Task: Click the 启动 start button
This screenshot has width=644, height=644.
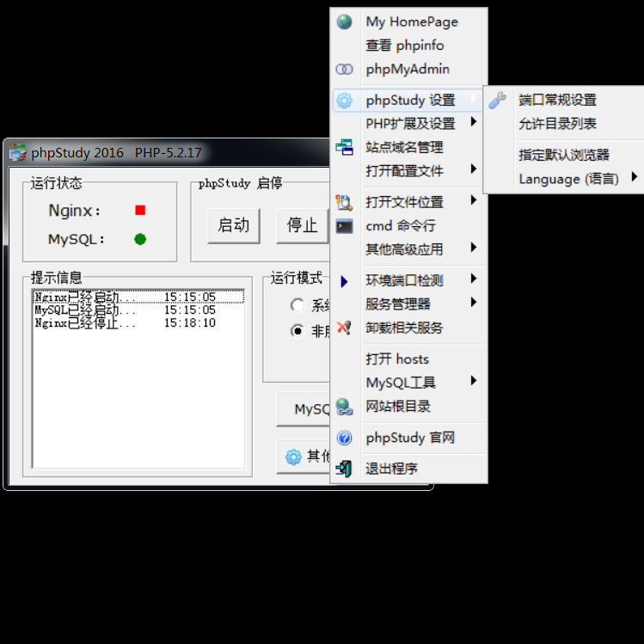Action: click(234, 226)
